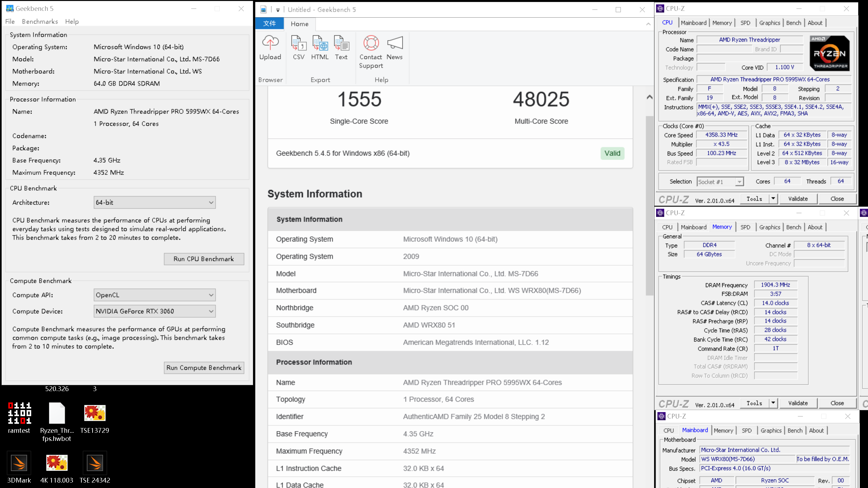Screen dimensions: 868x488
Task: Click the Ryzen Threadripper logo in CPU-Z
Action: click(x=829, y=53)
